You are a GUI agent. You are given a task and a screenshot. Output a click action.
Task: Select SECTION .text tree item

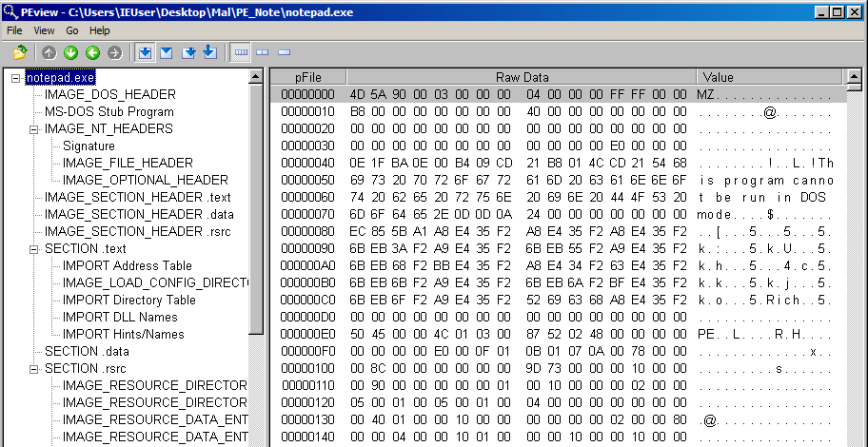pos(86,249)
